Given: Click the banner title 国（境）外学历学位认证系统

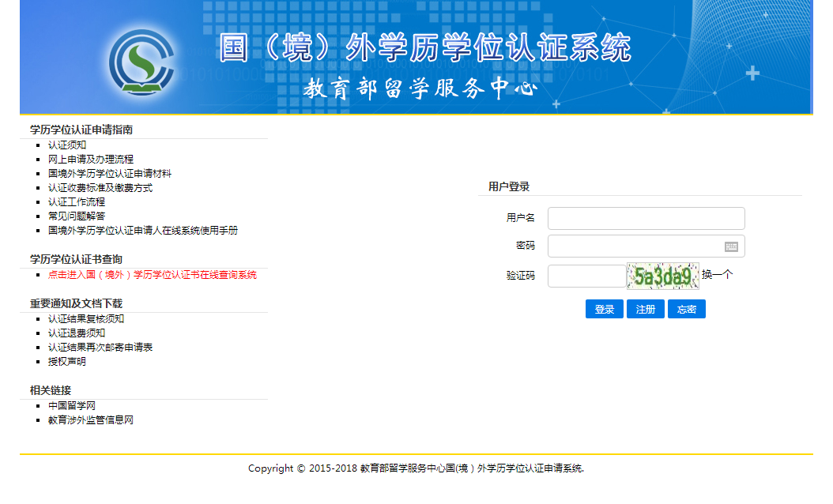Looking at the screenshot, I should click(425, 48).
